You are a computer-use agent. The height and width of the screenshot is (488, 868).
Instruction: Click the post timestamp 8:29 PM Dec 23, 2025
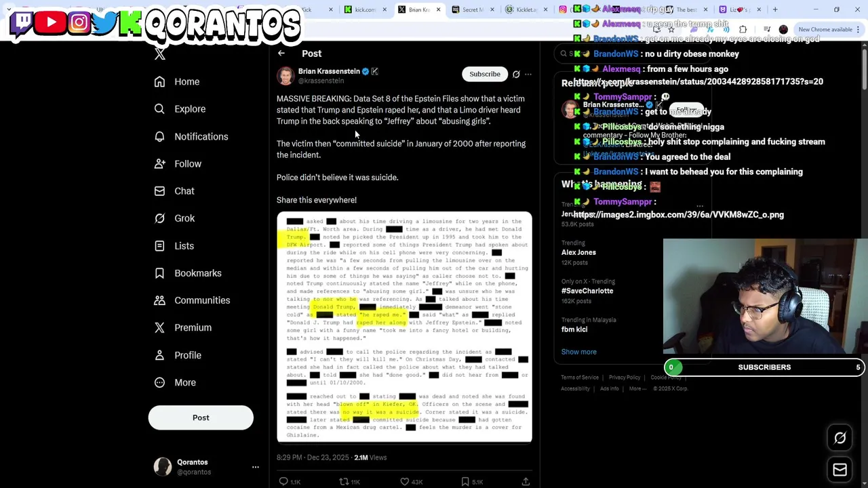(x=313, y=457)
